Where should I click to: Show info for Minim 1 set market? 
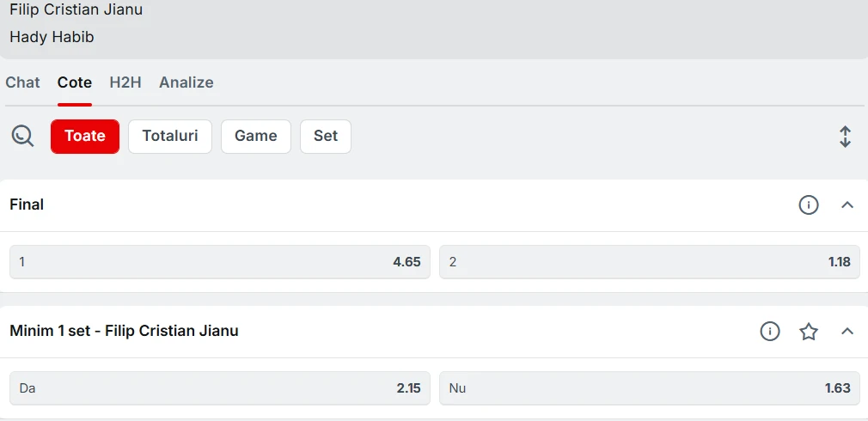pos(769,332)
